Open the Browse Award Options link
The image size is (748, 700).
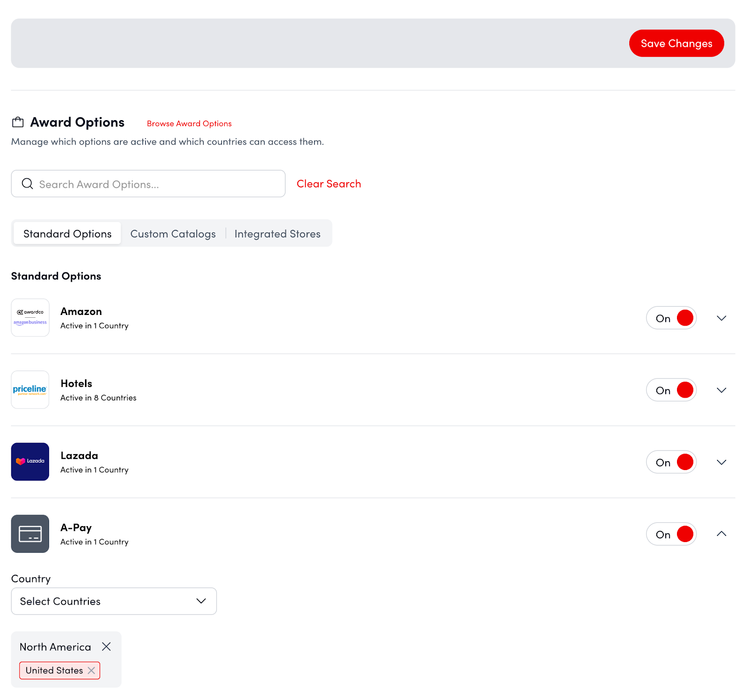click(189, 123)
